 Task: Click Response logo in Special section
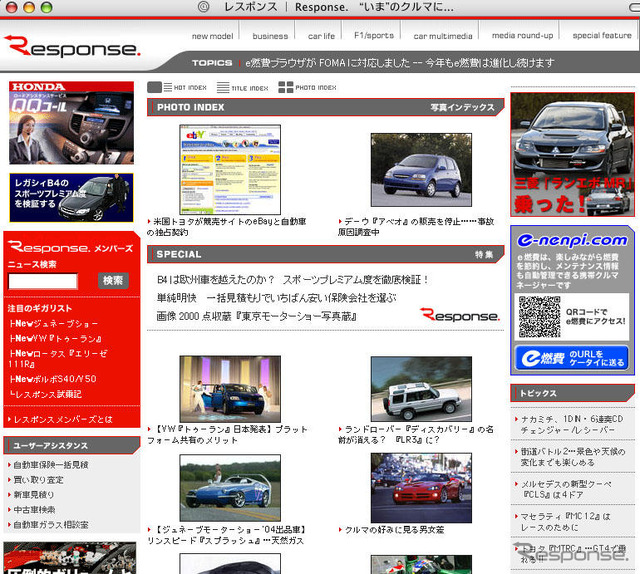(x=460, y=315)
